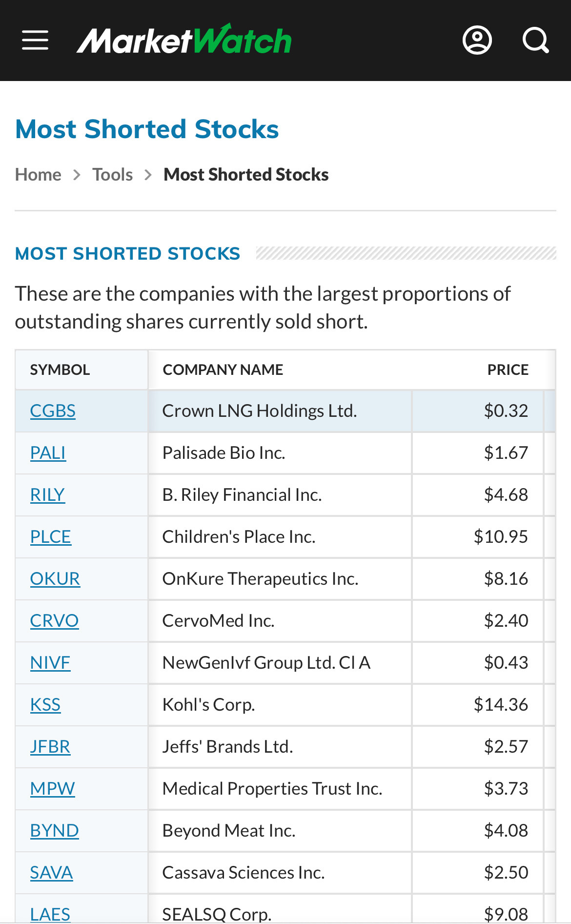View the OKUR quote page

coord(55,579)
